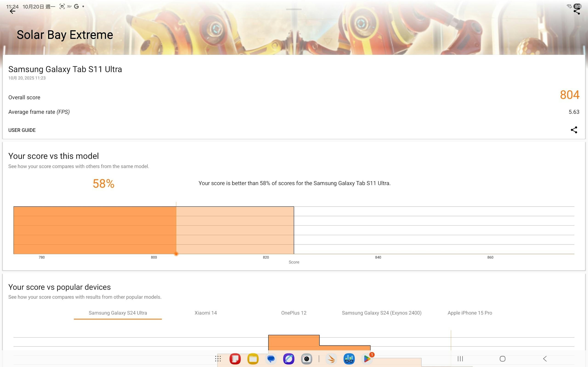This screenshot has height=367, width=588.
Task: Select Samsung Galaxy S24 (Exynos 2400) tab
Action: tap(382, 313)
